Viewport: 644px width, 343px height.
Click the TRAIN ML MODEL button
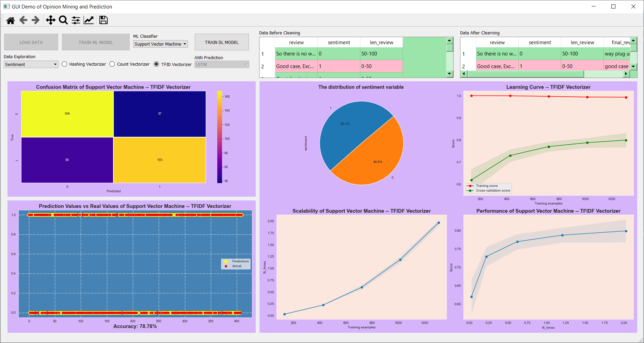click(96, 42)
